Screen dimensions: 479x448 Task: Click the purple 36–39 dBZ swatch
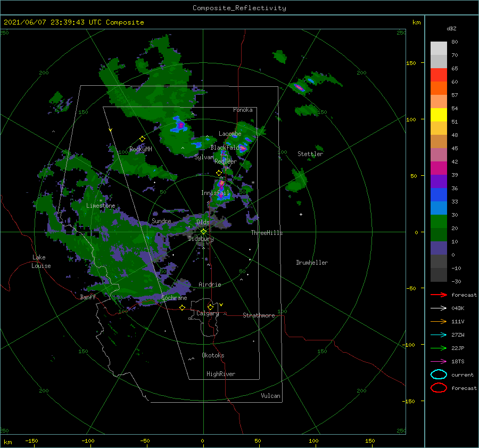coord(439,182)
